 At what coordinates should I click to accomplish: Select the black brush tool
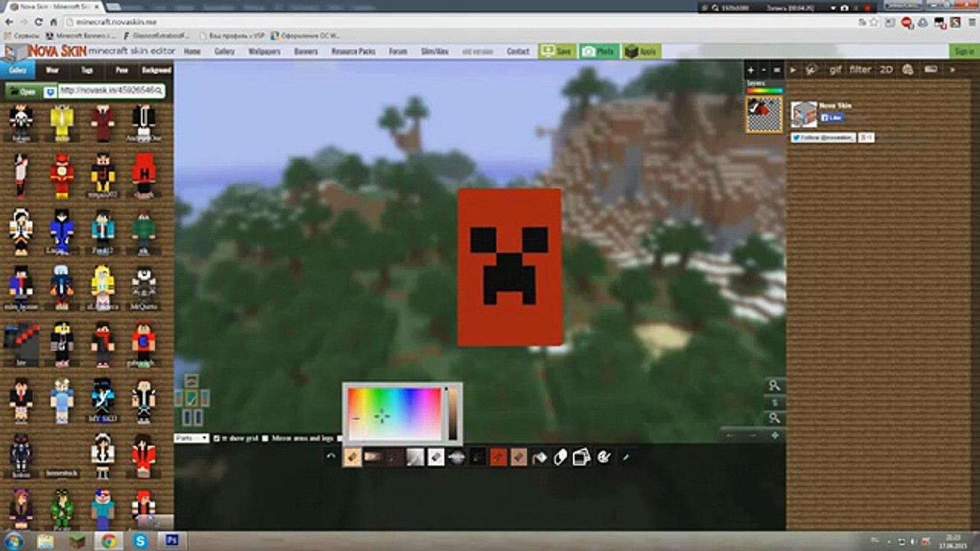point(477,457)
